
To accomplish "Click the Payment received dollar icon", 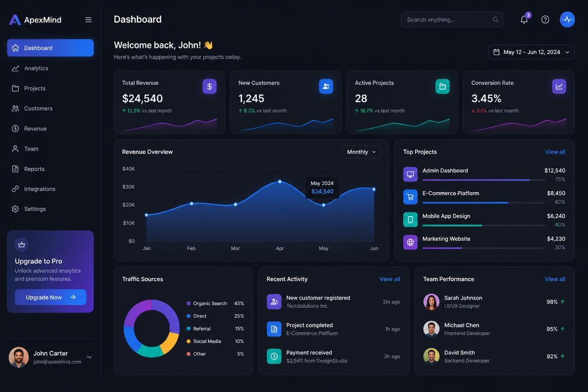I will click(x=274, y=356).
